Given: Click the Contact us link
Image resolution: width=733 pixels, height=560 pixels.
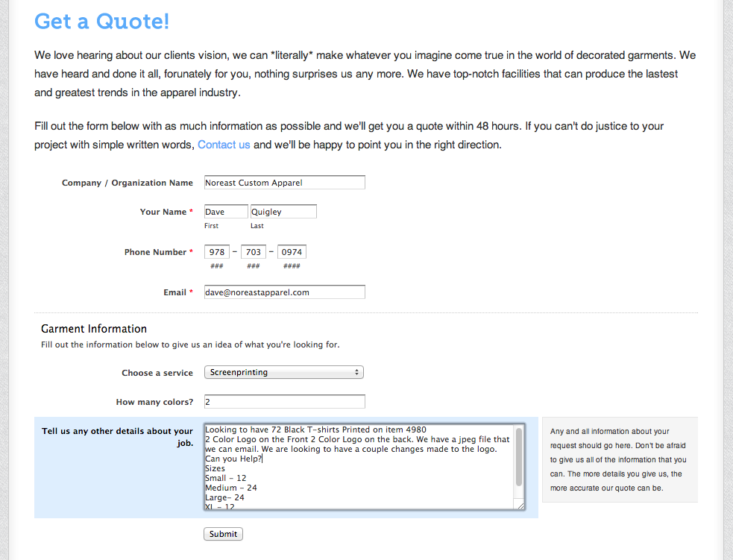Looking at the screenshot, I should [224, 145].
